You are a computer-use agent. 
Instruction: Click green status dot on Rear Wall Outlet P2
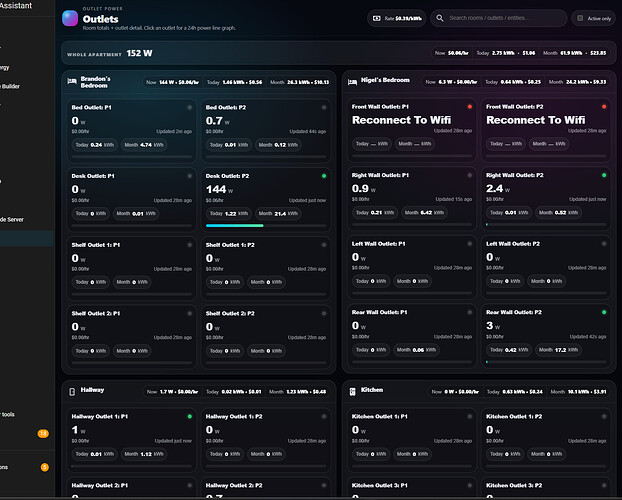[604, 312]
